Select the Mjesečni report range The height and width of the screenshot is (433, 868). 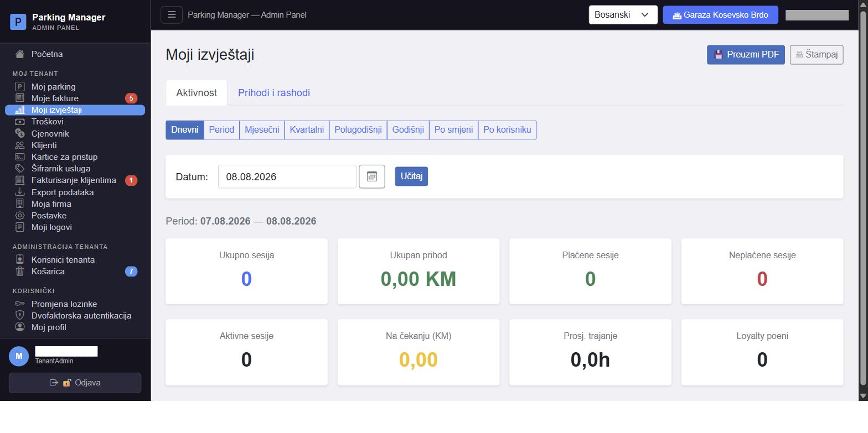(x=262, y=130)
